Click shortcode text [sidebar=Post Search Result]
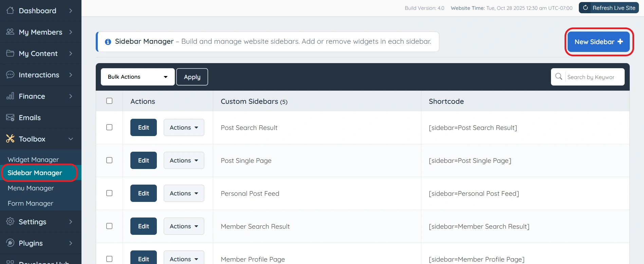The image size is (644, 264). click(473, 128)
